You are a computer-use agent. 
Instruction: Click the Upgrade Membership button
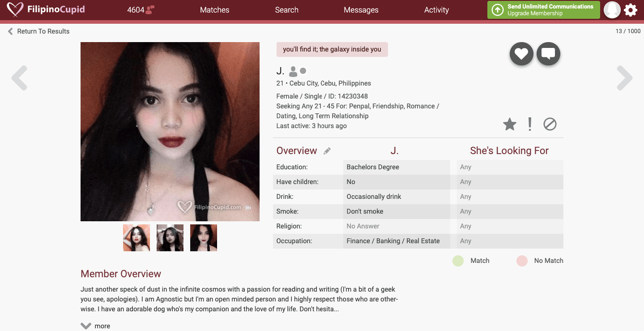pyautogui.click(x=543, y=10)
